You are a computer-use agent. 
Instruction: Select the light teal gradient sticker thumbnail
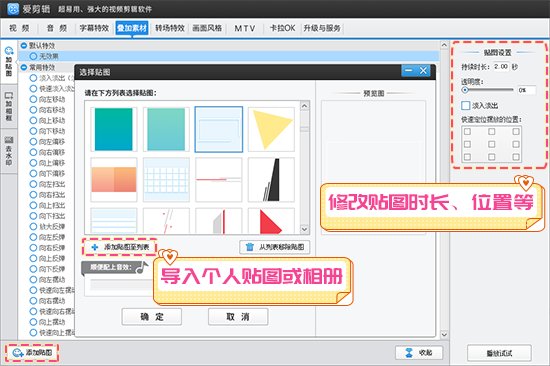[x=166, y=129]
